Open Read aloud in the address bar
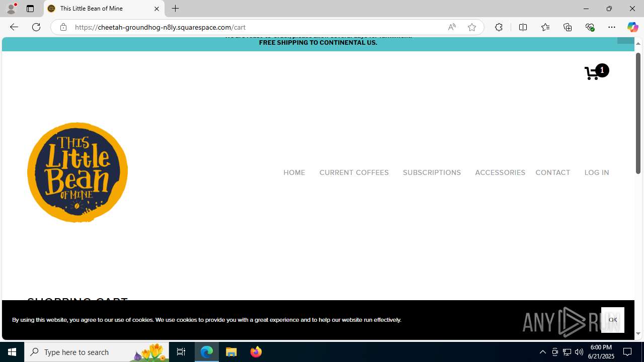Viewport: 644px width, 362px height. point(452,27)
